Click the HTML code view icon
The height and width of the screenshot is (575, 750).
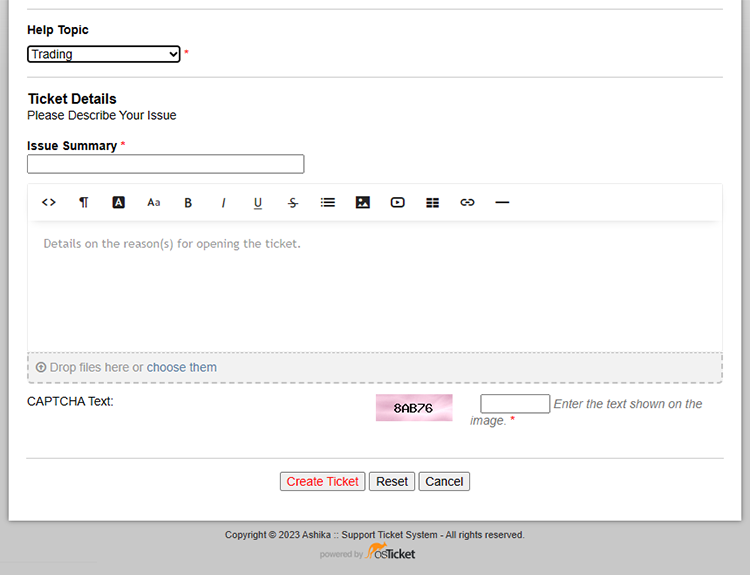[49, 202]
